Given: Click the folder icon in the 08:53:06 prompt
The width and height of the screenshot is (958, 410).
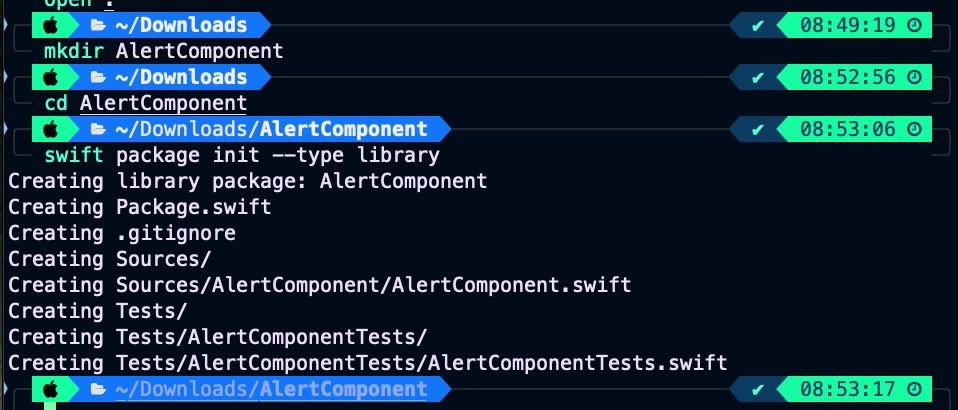Looking at the screenshot, I should [x=98, y=129].
